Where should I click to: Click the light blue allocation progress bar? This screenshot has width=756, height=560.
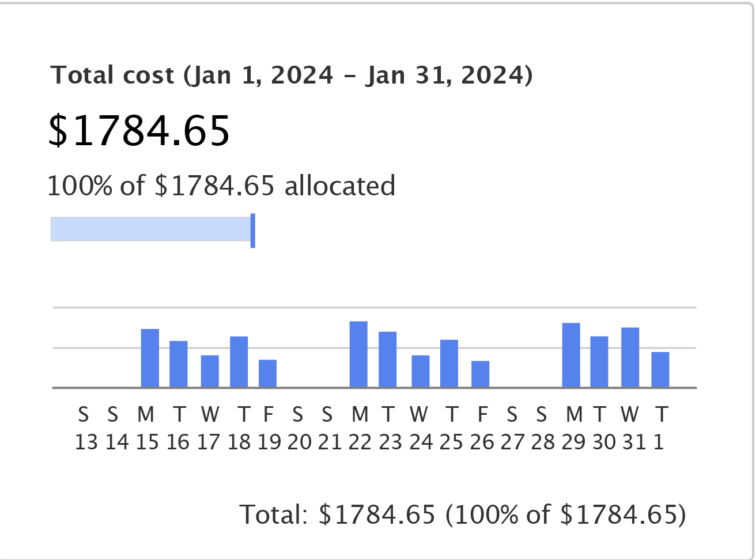pyautogui.click(x=150, y=229)
